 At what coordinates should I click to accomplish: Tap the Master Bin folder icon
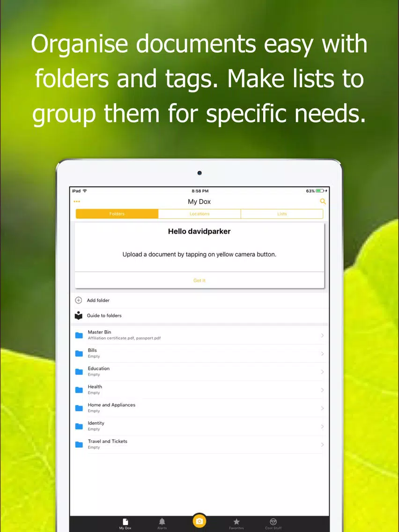[x=79, y=336]
